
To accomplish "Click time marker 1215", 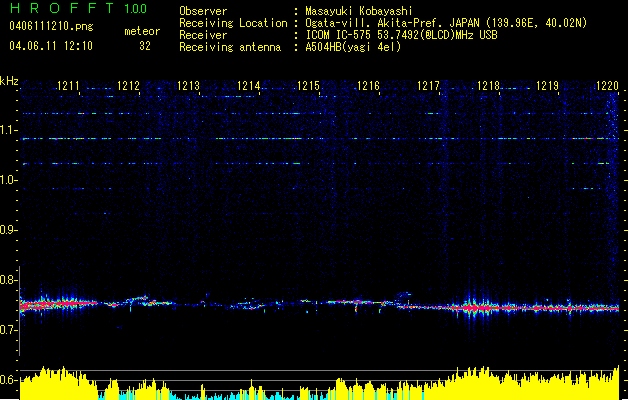I will [308, 86].
